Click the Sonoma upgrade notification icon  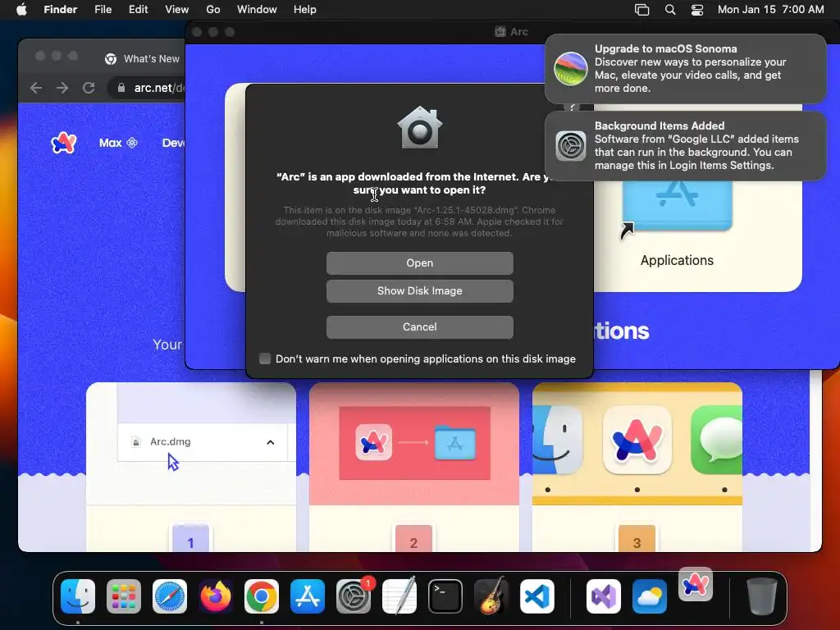[571, 69]
